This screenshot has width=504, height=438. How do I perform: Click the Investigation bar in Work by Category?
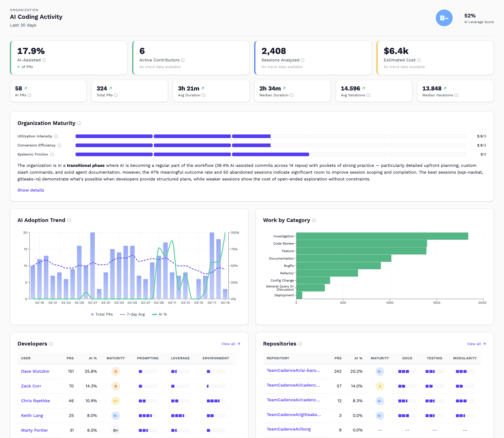382,236
